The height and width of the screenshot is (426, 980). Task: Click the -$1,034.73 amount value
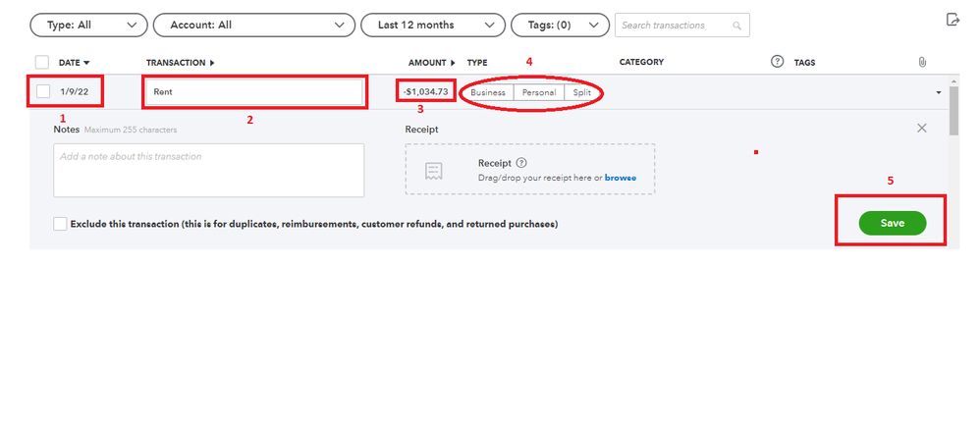pyautogui.click(x=426, y=92)
